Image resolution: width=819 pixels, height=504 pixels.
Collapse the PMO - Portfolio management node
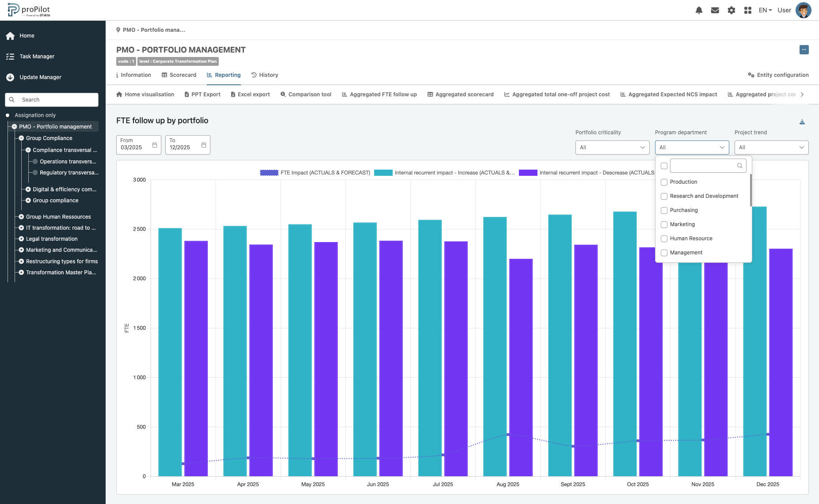pyautogui.click(x=14, y=127)
